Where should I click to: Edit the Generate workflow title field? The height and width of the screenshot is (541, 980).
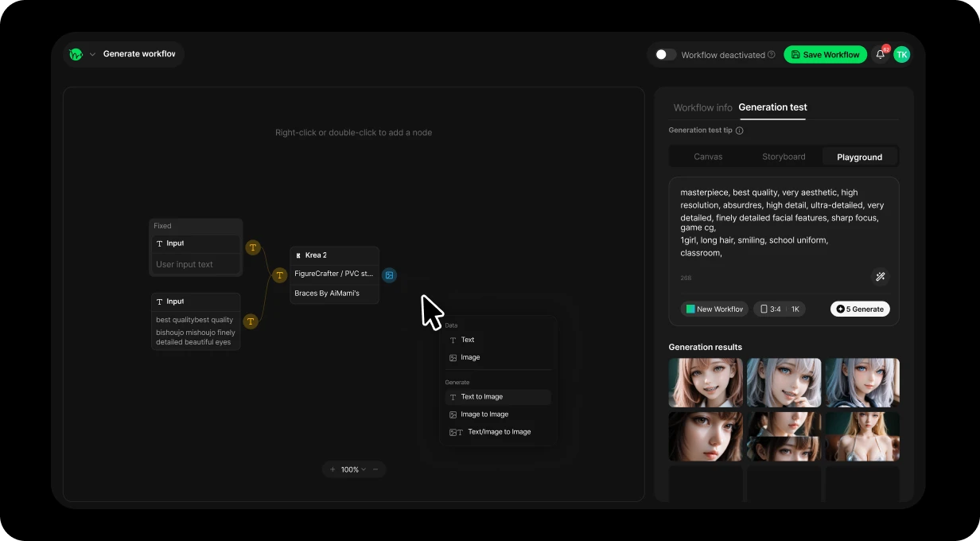[x=139, y=54]
